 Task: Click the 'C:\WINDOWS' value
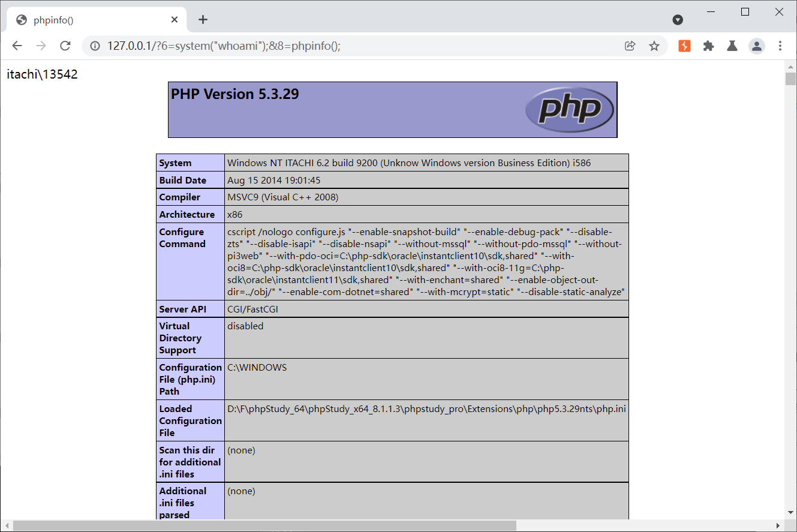point(257,367)
